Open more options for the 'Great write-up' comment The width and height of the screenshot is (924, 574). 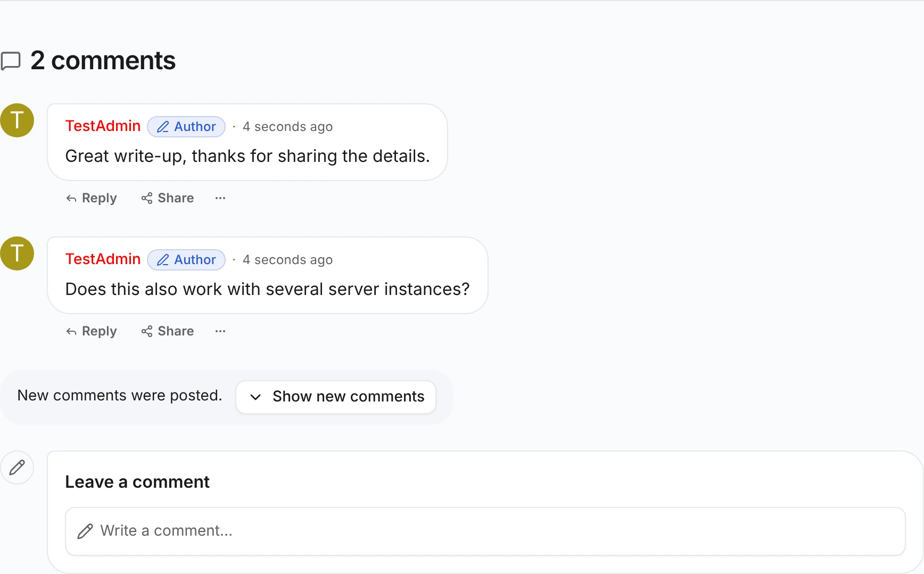click(220, 198)
